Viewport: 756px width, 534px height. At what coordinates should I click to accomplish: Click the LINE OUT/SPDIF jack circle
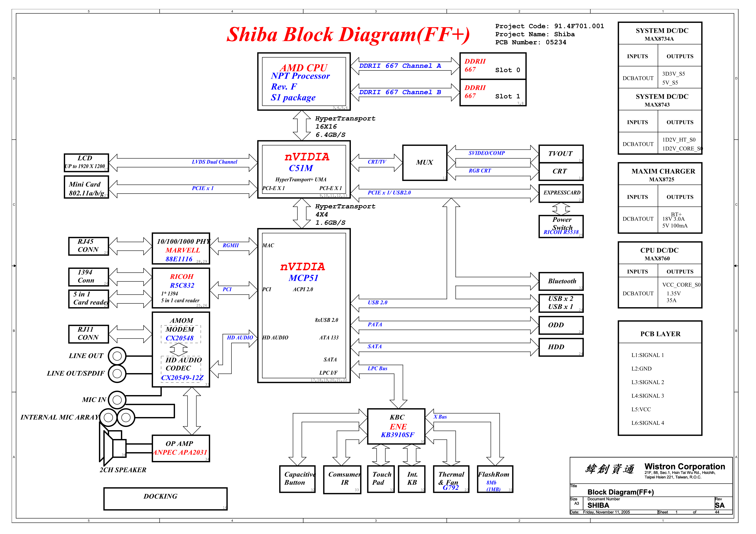(x=117, y=374)
